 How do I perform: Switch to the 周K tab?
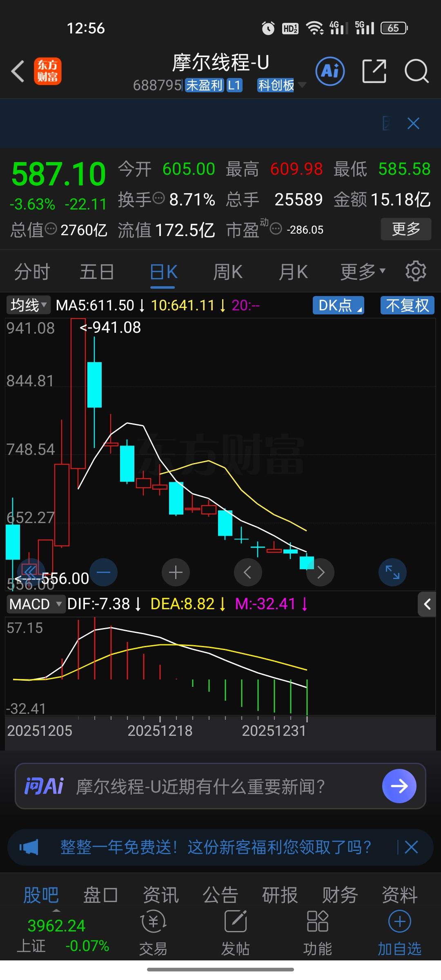227,272
